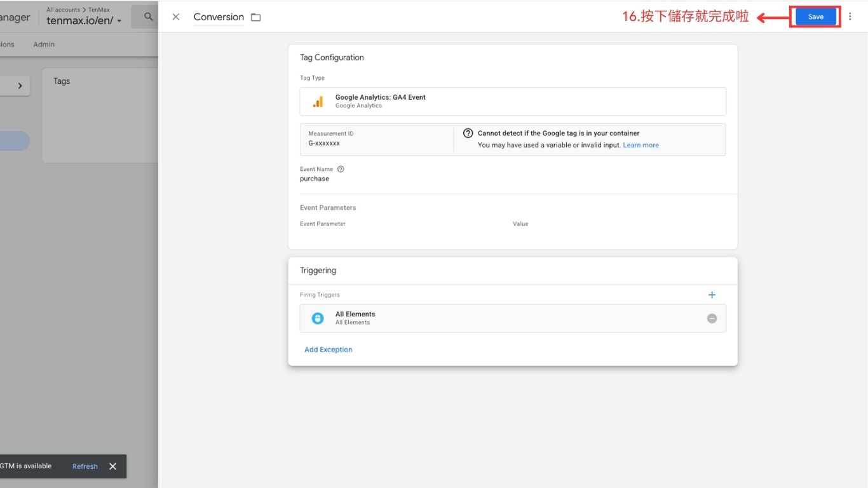This screenshot has height=488, width=868.
Task: Click the All Elements trigger icon
Action: pos(318,318)
